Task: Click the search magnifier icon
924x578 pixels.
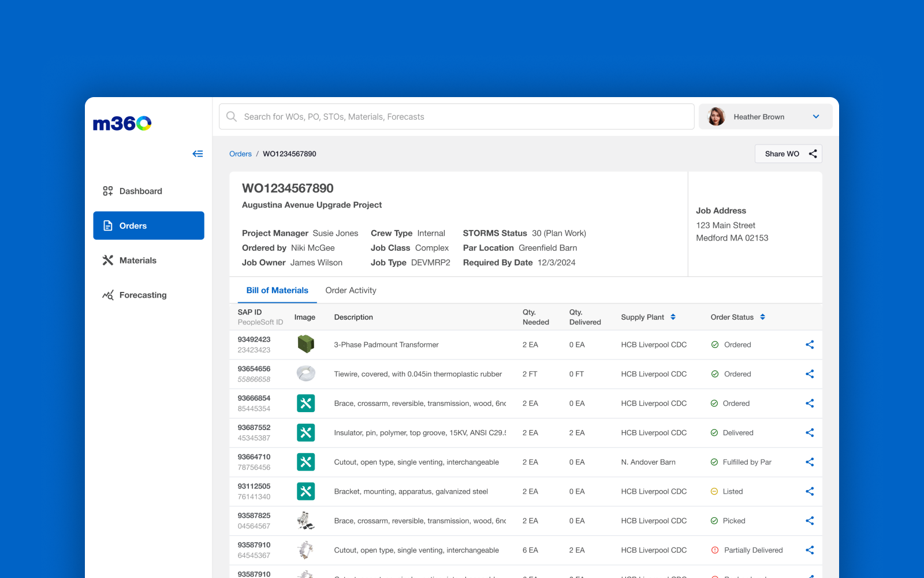Action: click(x=232, y=117)
